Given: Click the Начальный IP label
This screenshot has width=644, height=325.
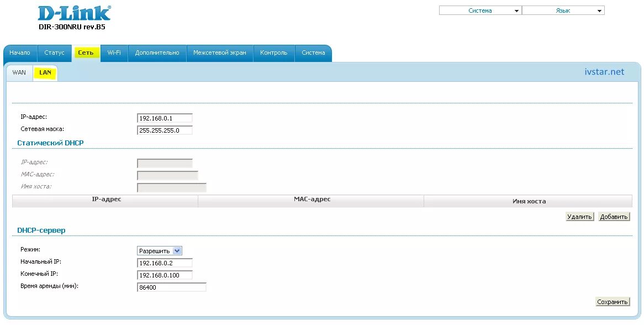Looking at the screenshot, I should click(x=41, y=262).
